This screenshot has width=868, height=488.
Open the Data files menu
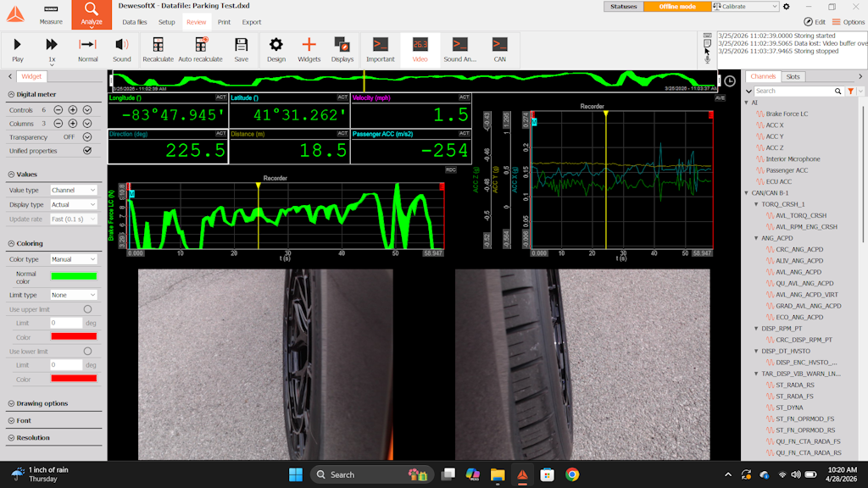pos(135,22)
